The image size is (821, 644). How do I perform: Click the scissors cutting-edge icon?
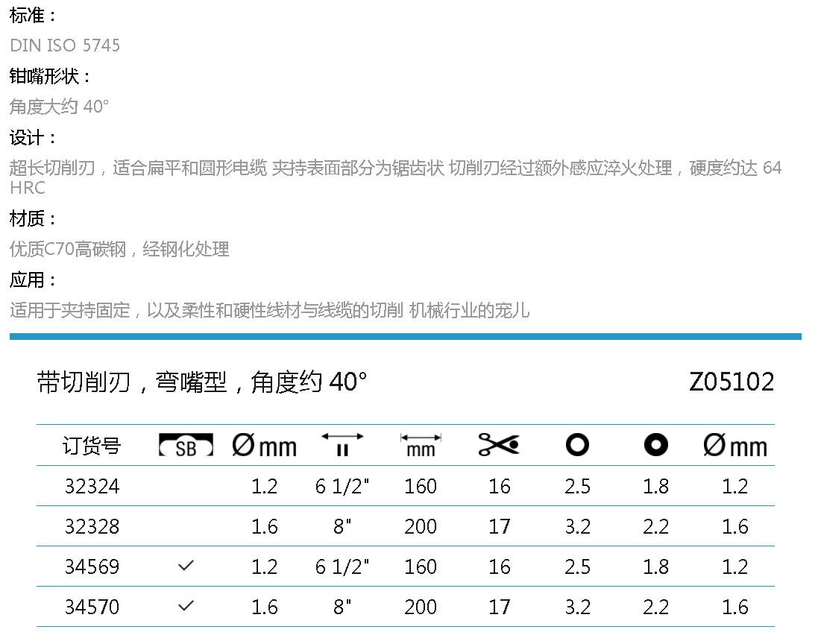499,446
